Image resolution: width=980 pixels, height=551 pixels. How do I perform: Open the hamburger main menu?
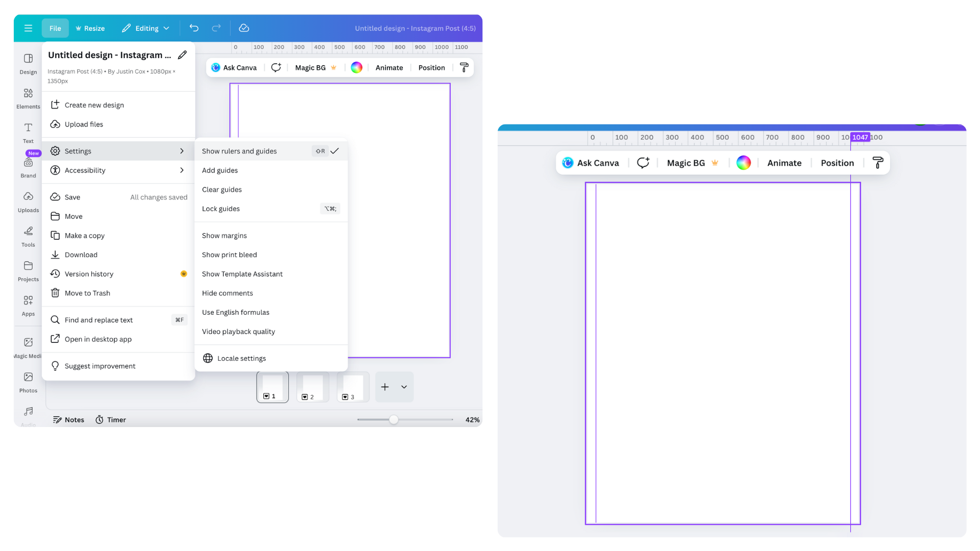(x=28, y=28)
